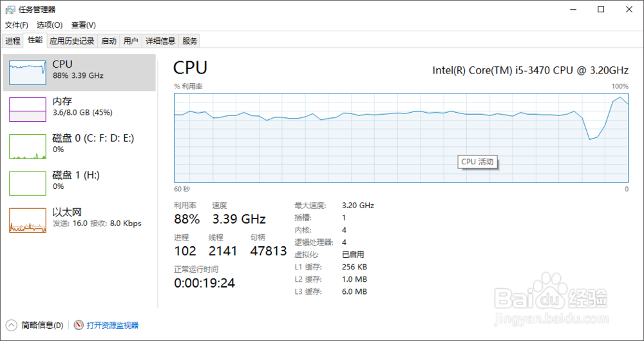Image resolution: width=644 pixels, height=341 pixels.
Task: Switch to the 启动 tab
Action: 109,41
